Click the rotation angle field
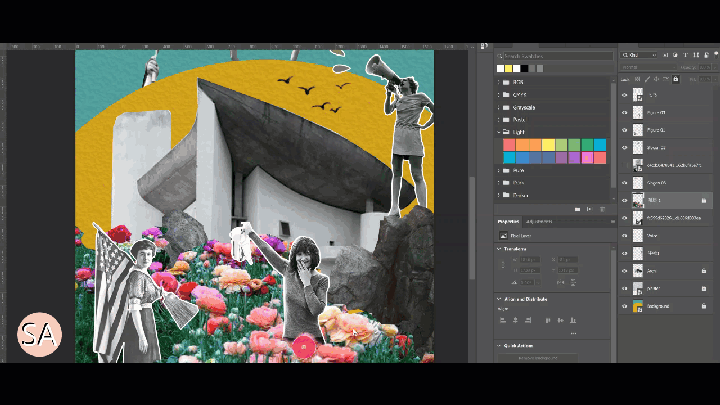The image size is (720, 405). pyautogui.click(x=527, y=282)
